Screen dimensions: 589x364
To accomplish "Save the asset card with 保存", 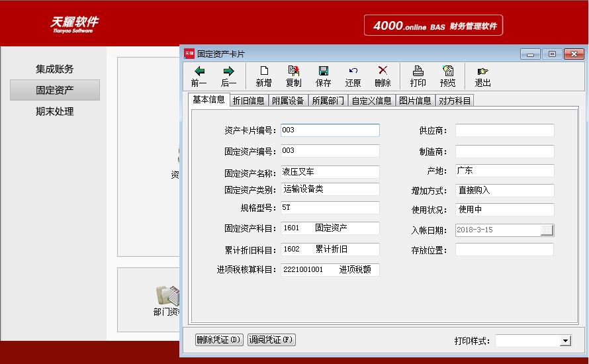I will coord(323,76).
